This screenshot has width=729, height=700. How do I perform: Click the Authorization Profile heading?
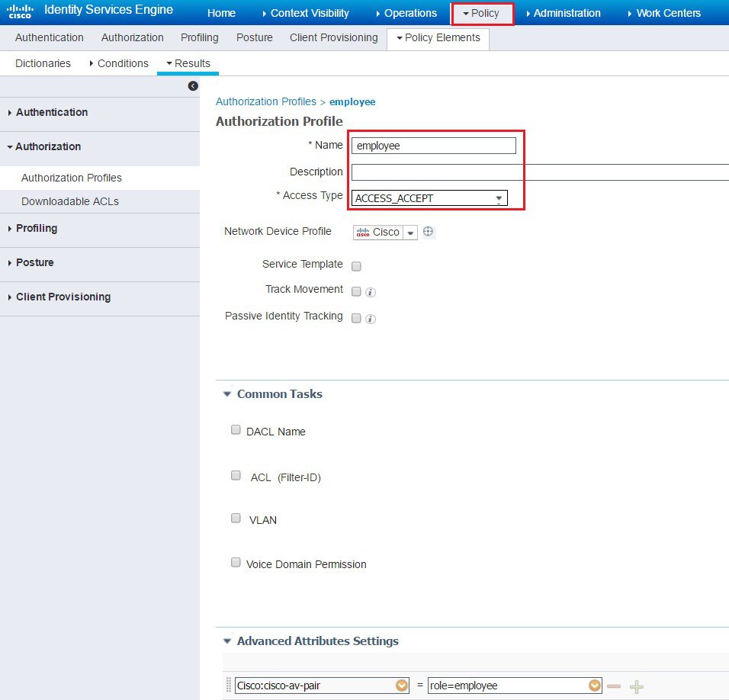tap(279, 121)
